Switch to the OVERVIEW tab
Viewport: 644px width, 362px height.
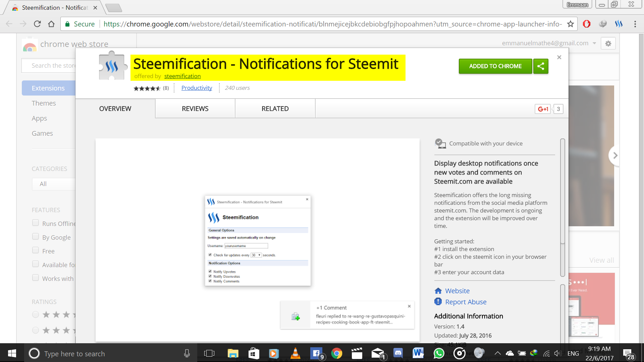tap(115, 109)
